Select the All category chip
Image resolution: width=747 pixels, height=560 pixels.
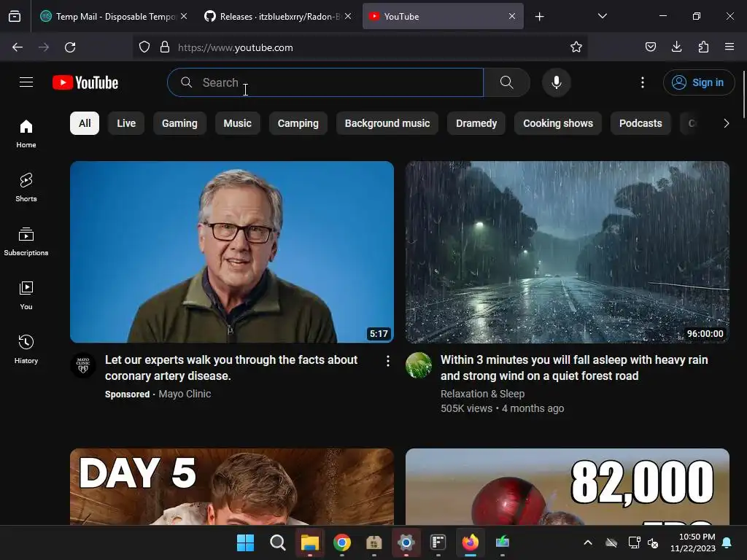click(85, 123)
